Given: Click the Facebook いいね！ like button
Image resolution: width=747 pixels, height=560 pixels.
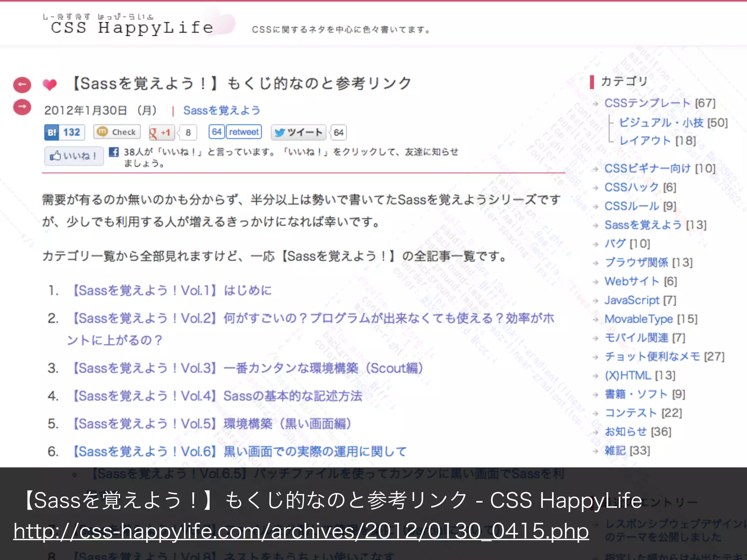Looking at the screenshot, I should click(x=74, y=156).
